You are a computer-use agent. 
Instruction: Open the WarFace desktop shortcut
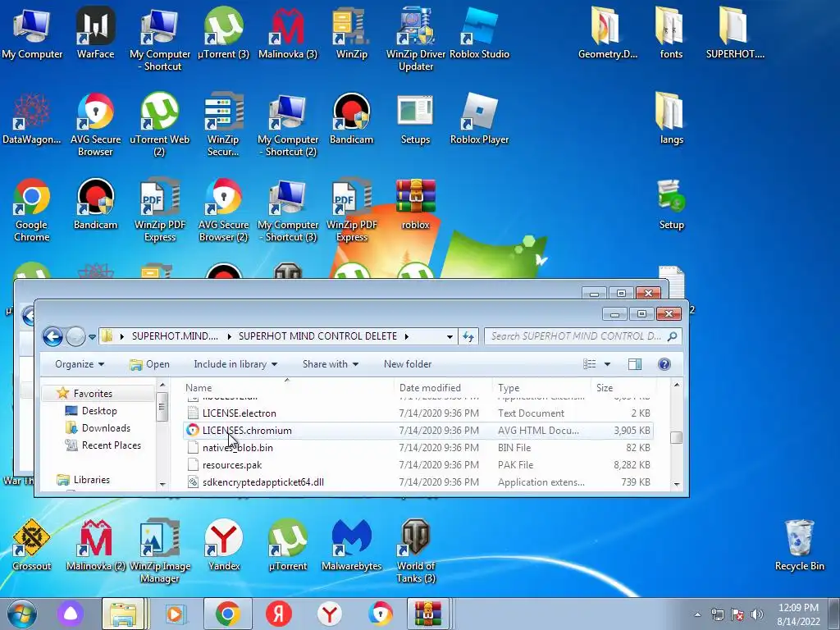[95, 32]
